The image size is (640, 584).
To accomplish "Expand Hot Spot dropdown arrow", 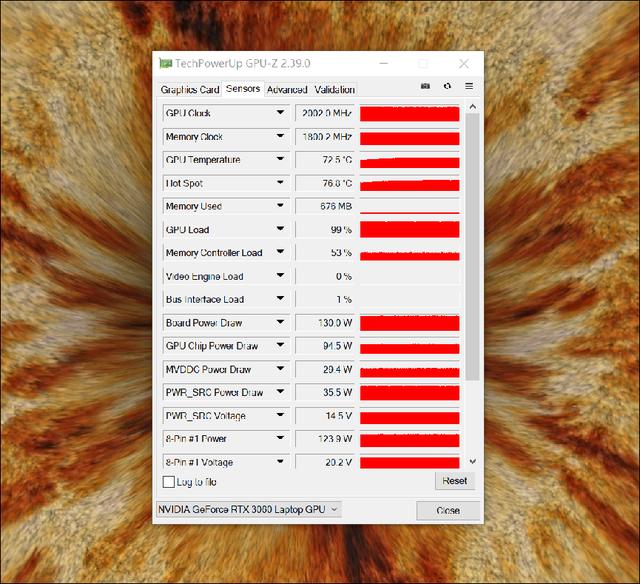I will pyautogui.click(x=280, y=182).
